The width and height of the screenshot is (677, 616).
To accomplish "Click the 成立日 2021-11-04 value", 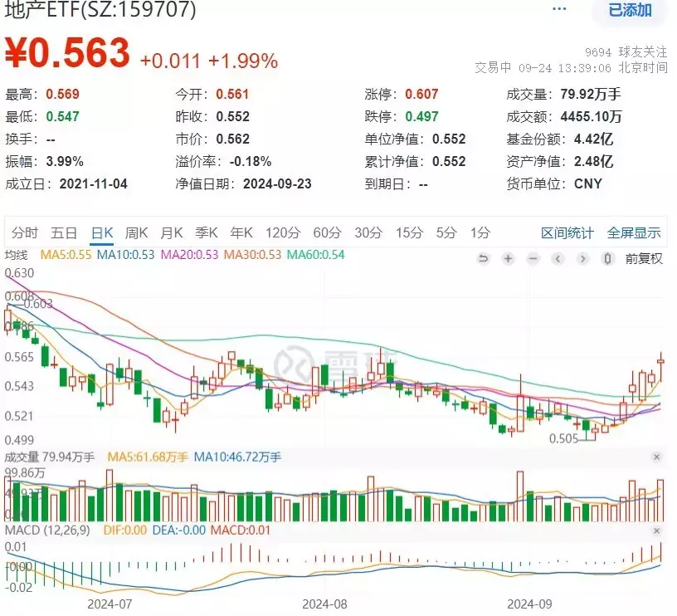I will tap(93, 184).
